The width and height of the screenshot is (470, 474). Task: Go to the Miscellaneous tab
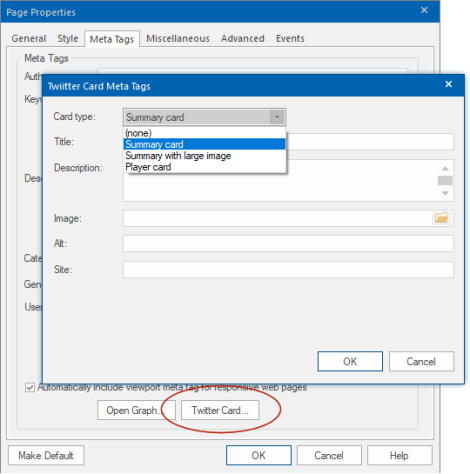[178, 38]
